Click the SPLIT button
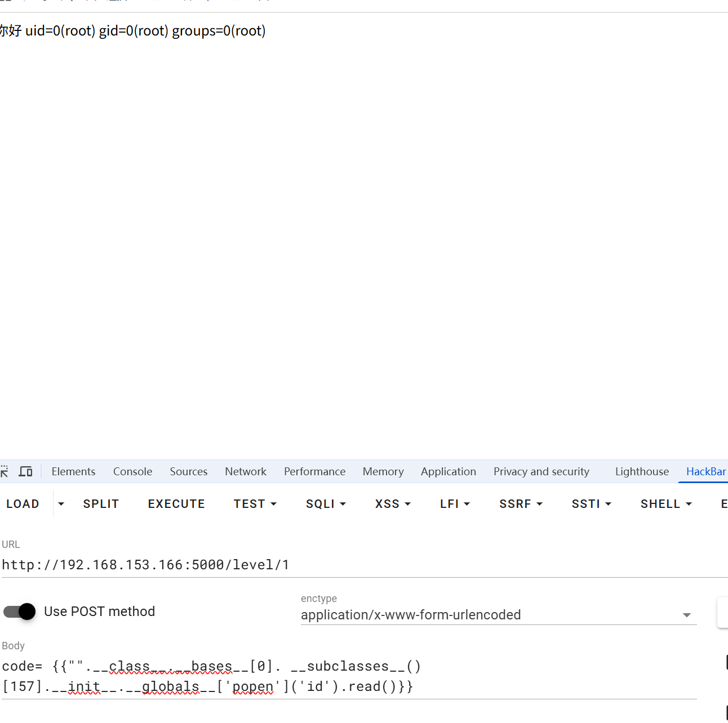728x723 pixels. 101,504
